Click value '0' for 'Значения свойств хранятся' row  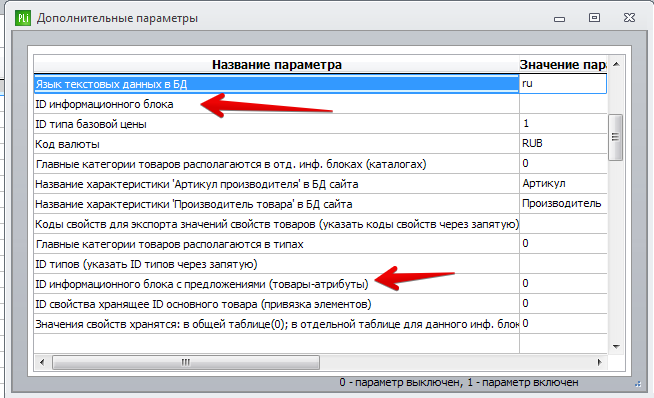[563, 324]
